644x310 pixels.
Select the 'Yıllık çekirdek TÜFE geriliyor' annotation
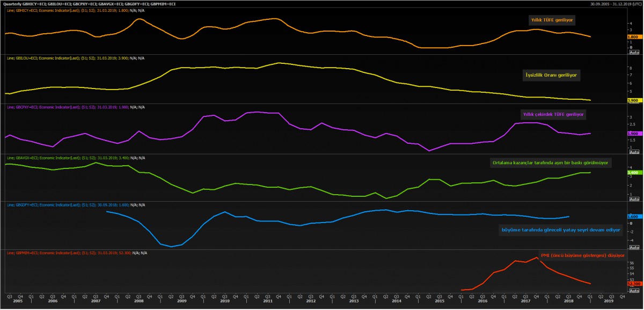point(553,114)
